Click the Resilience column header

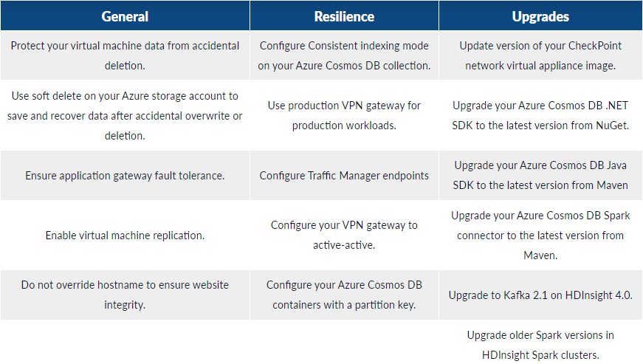pyautogui.click(x=344, y=16)
